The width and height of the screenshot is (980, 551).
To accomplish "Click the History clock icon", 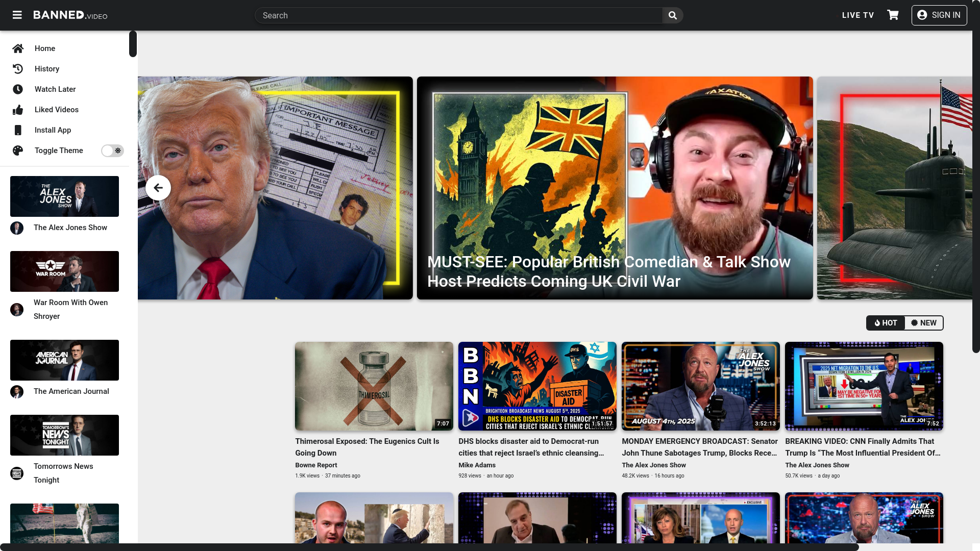I will click(x=18, y=69).
